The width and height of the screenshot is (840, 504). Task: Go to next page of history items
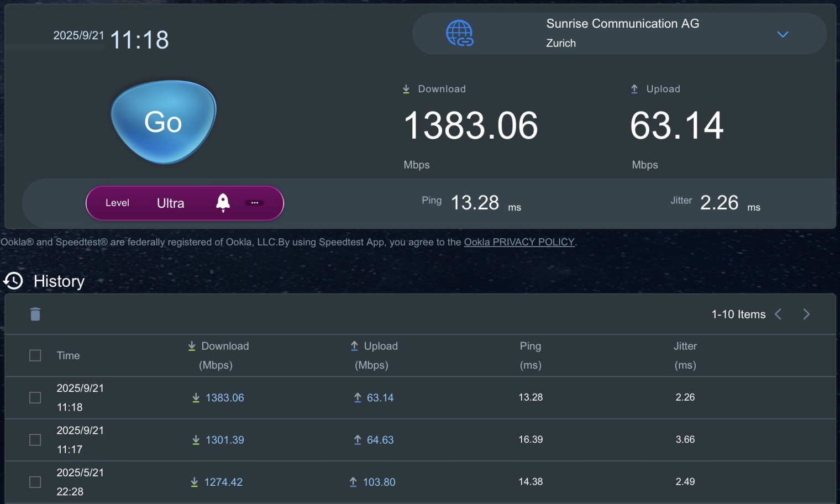(x=806, y=314)
